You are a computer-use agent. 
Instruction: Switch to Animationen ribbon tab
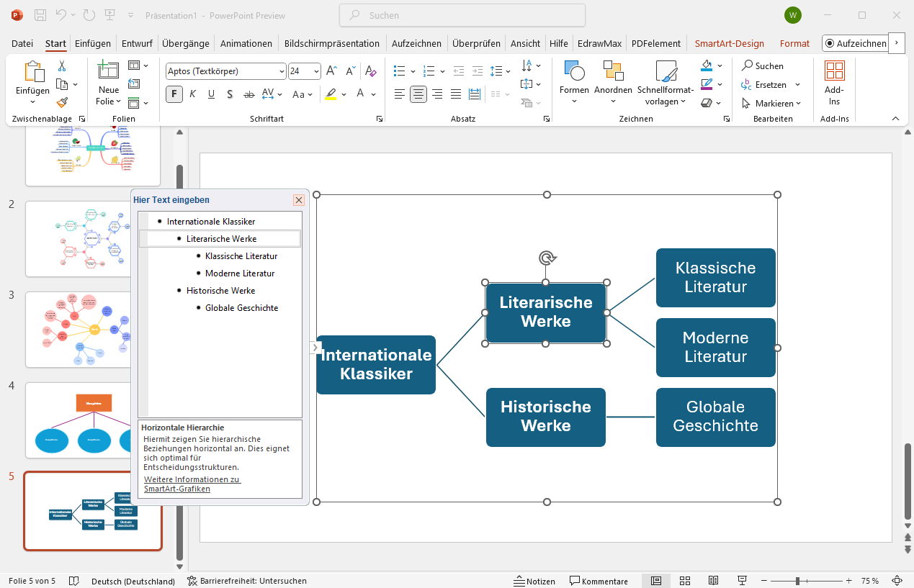click(x=246, y=43)
